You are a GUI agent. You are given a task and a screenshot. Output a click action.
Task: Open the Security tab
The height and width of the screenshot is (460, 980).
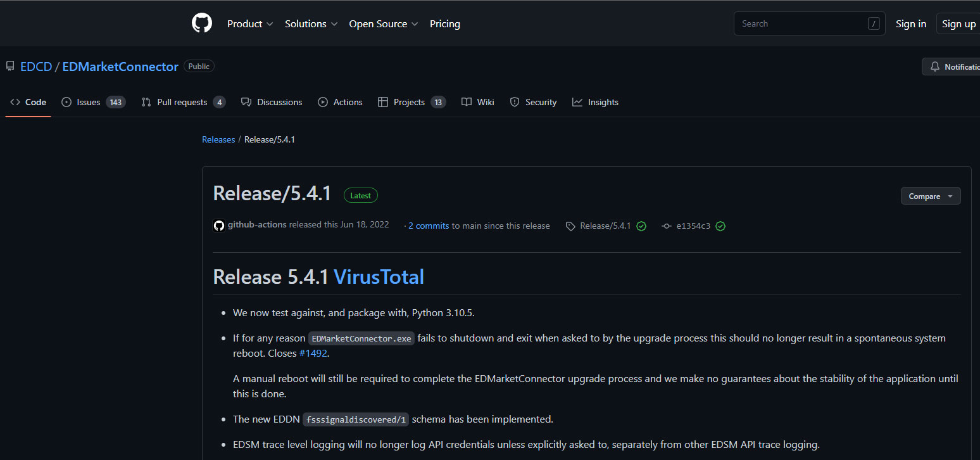click(533, 102)
